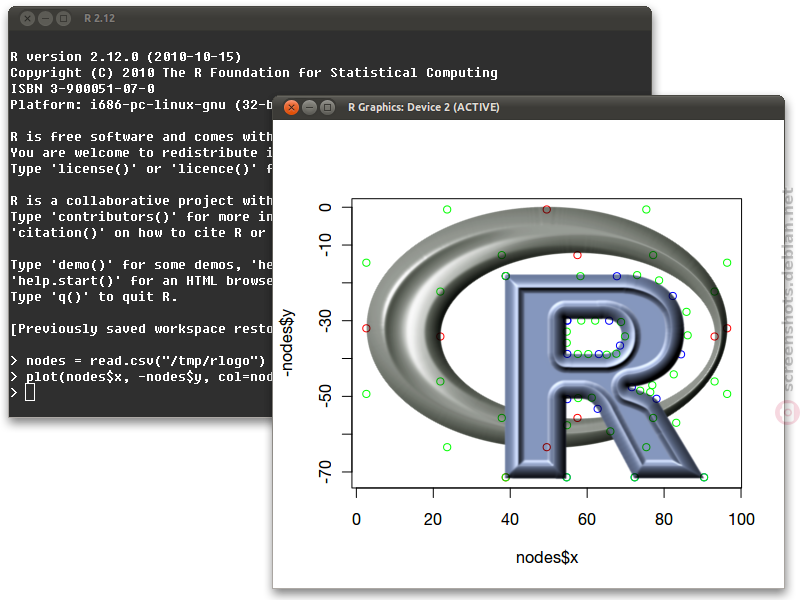Close the R 2.12 terminal window

(28, 19)
